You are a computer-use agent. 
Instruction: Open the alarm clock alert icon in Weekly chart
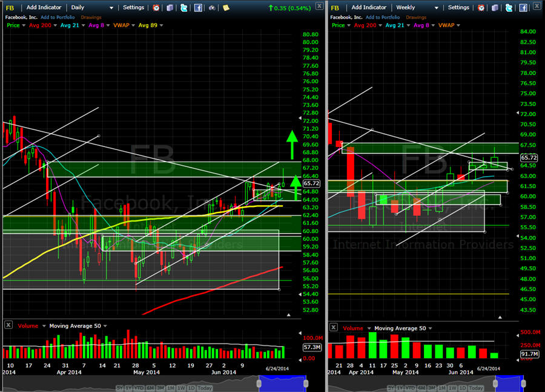pyautogui.click(x=481, y=8)
